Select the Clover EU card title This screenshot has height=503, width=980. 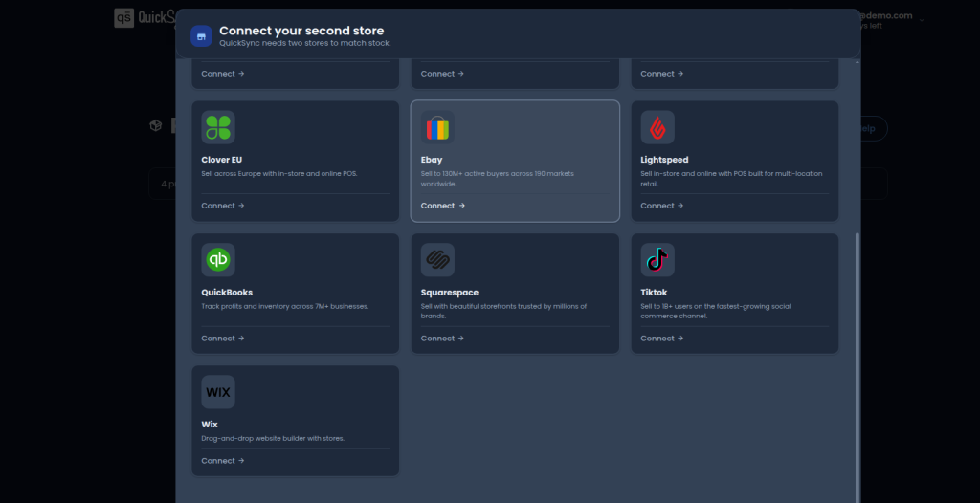[221, 160]
